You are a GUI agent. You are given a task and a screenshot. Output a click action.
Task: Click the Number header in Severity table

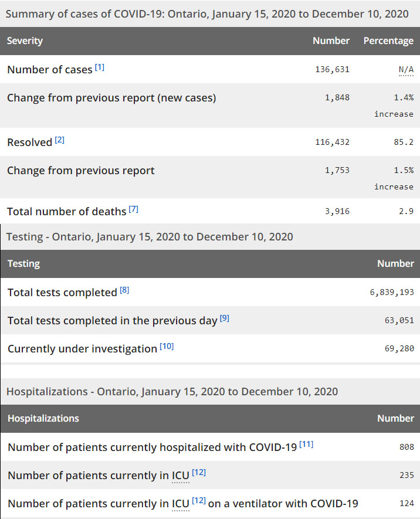tap(331, 41)
